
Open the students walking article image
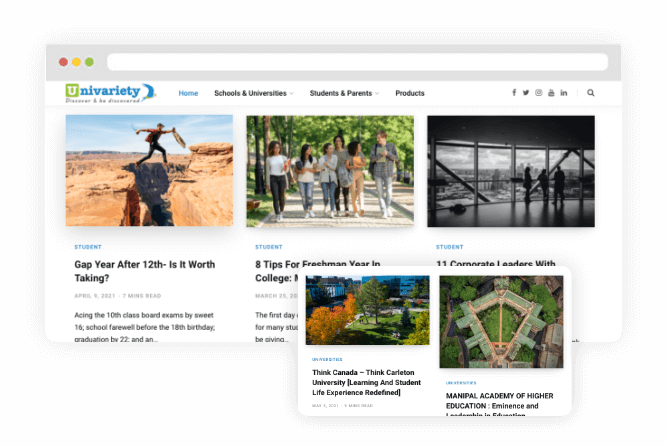330,171
